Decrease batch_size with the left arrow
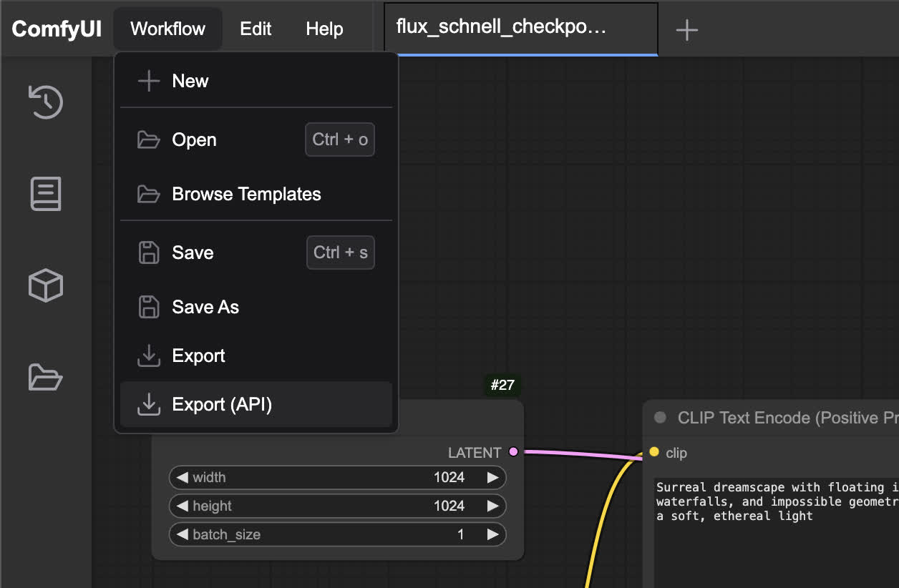 (x=183, y=534)
